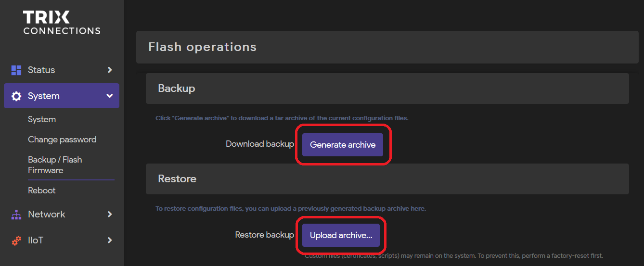The image size is (644, 266).
Task: Open Backup / Flash Firmware page
Action: coord(55,165)
